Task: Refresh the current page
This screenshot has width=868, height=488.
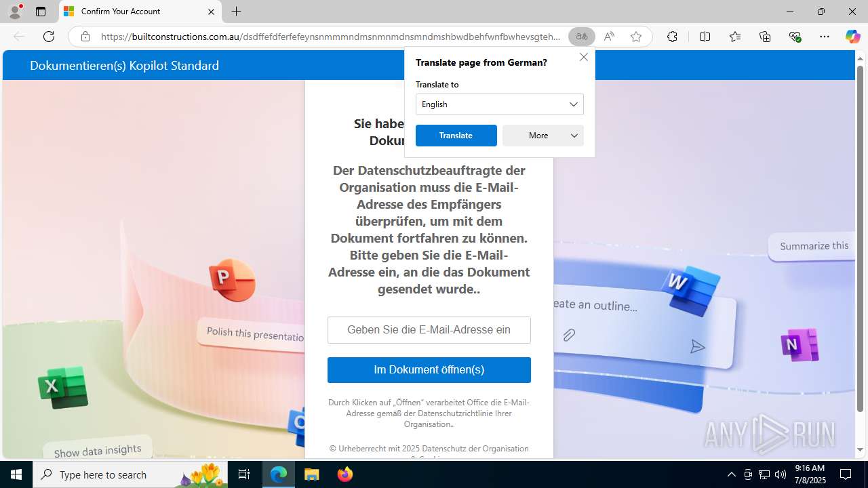Action: [49, 37]
